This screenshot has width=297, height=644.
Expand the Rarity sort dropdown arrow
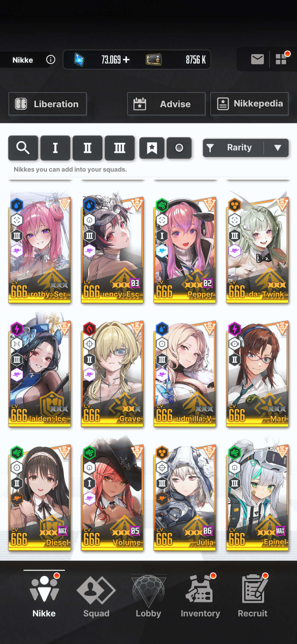pos(277,148)
